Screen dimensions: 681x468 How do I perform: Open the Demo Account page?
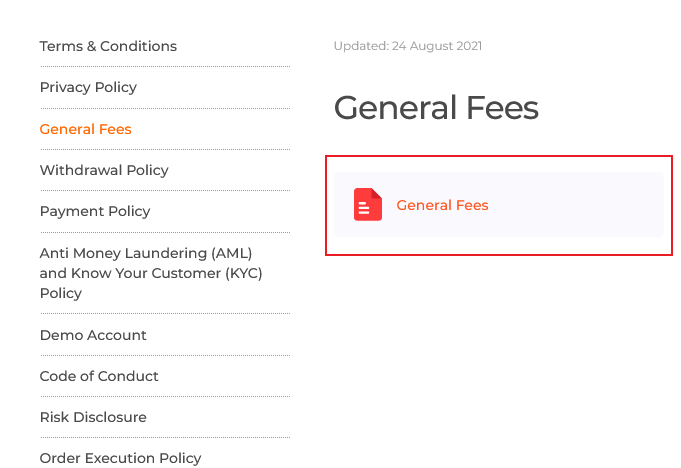pyautogui.click(x=93, y=335)
